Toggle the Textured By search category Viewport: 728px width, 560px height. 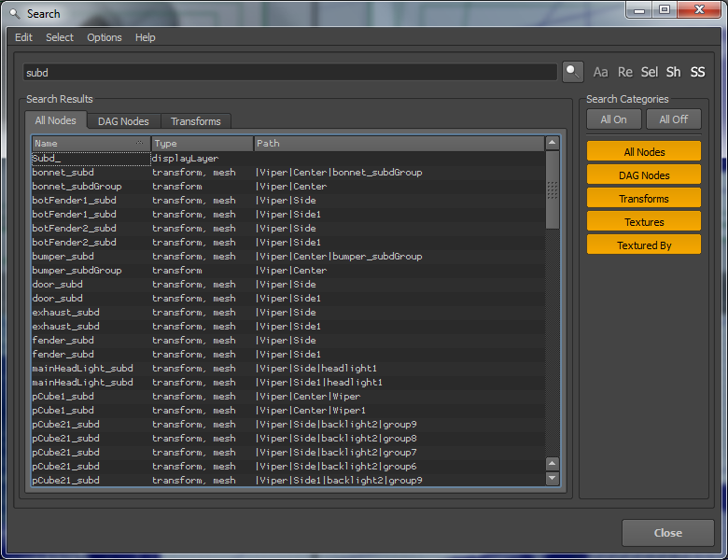pos(643,245)
